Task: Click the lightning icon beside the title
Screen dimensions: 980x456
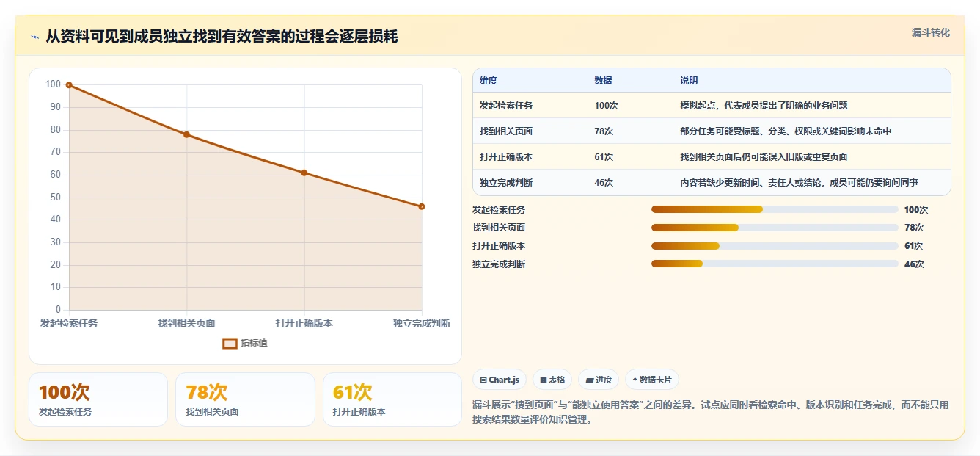Action: 34,37
